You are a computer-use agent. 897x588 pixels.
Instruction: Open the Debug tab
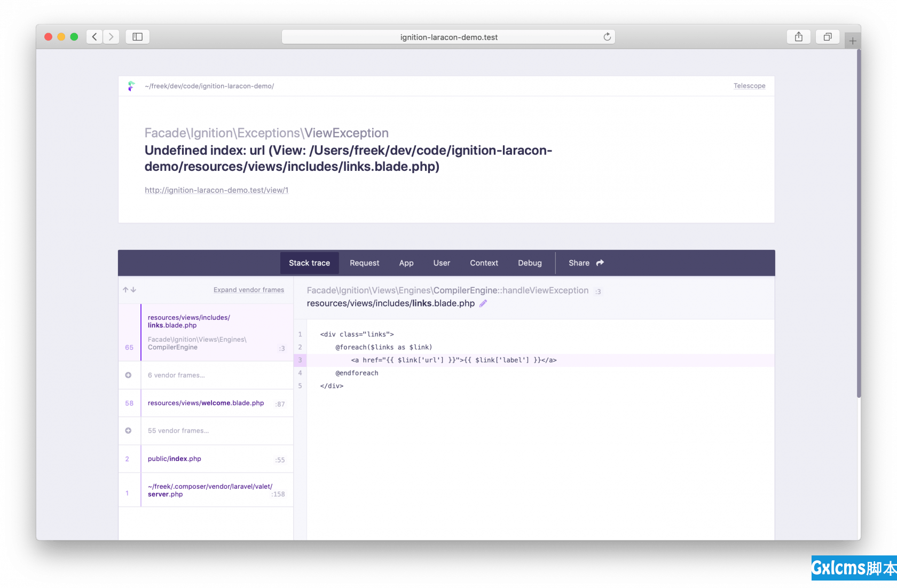pos(530,263)
